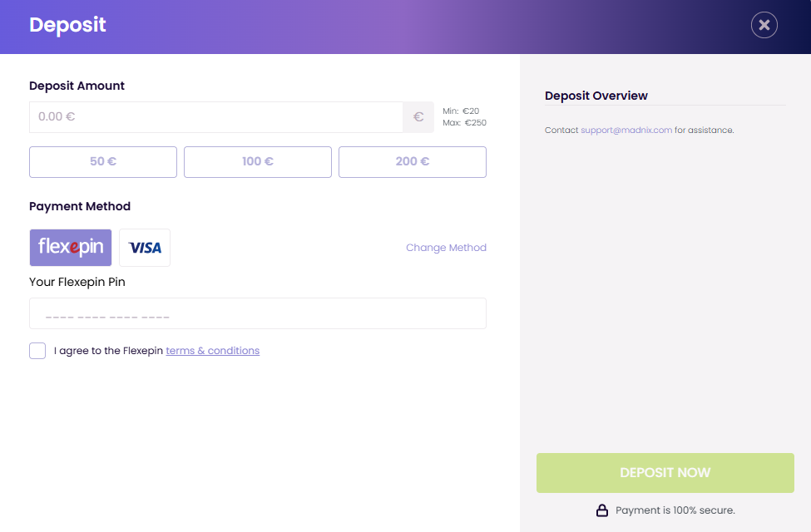Select the VISA payment method
The width and height of the screenshot is (811, 532).
tap(145, 248)
